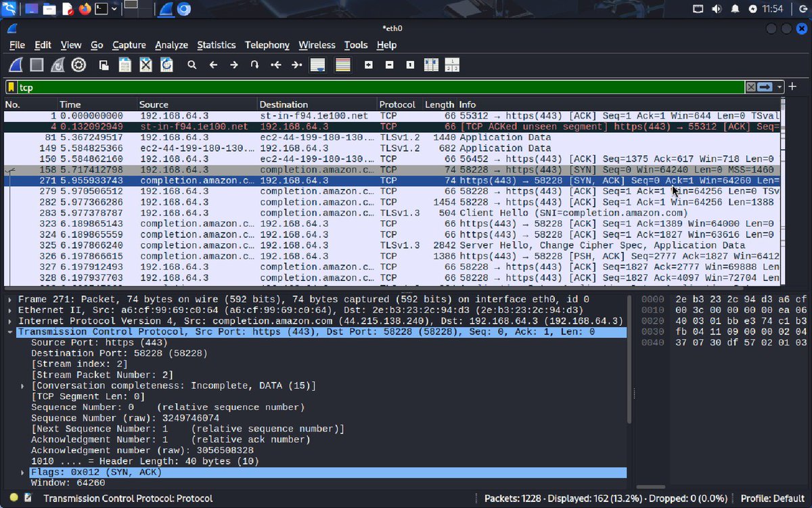Reload this capture file
This screenshot has width=812, height=508.
click(x=166, y=65)
